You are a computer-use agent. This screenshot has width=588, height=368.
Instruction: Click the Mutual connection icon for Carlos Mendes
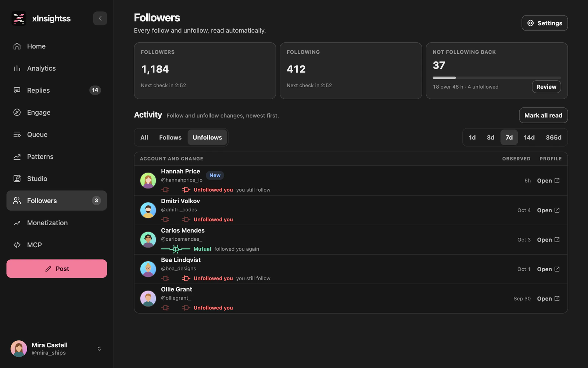tap(176, 249)
